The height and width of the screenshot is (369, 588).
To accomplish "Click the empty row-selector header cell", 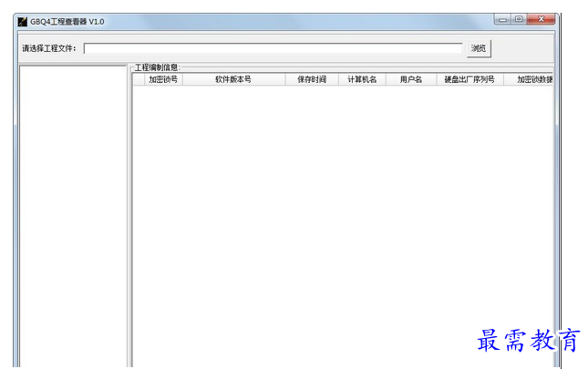I will (x=139, y=79).
